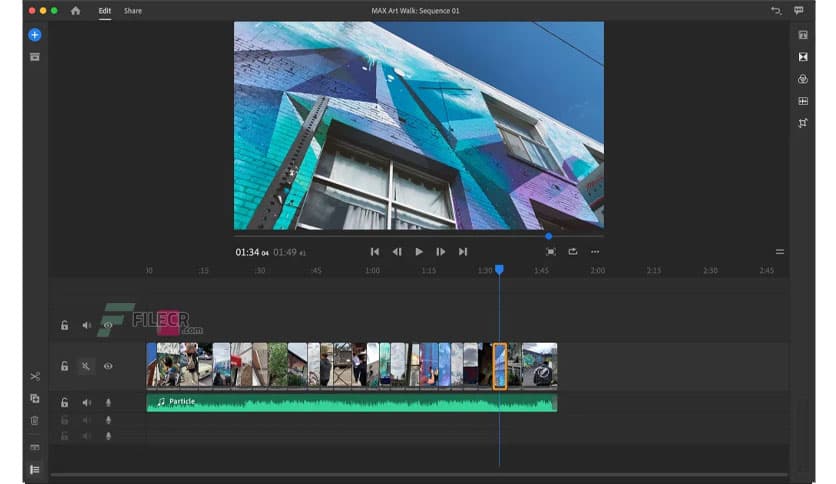Open the Audio panel icon

(x=803, y=101)
